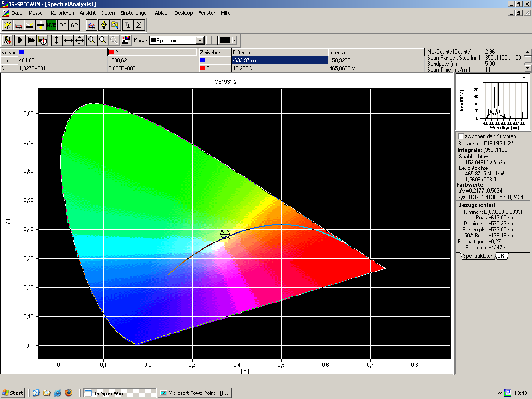Open the Kalibrieren menu
This screenshot has height=399, width=532.
pyautogui.click(x=62, y=13)
